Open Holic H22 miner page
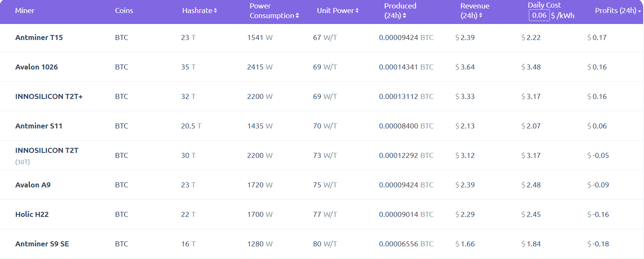 (32, 214)
